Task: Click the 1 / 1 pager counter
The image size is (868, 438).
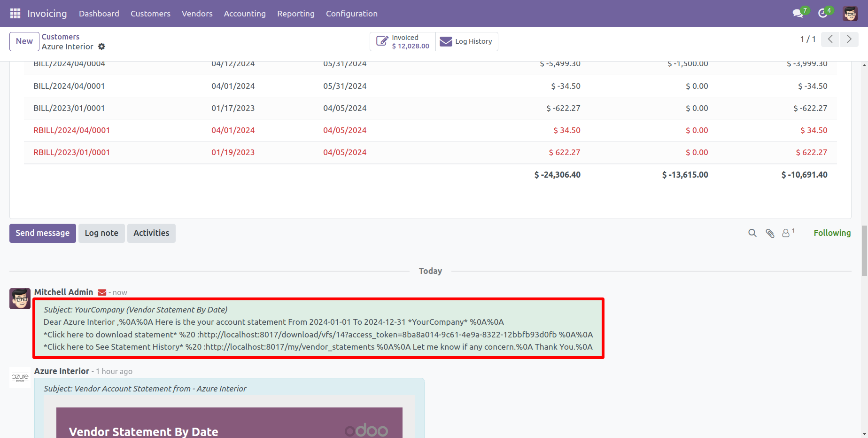Action: tap(808, 39)
